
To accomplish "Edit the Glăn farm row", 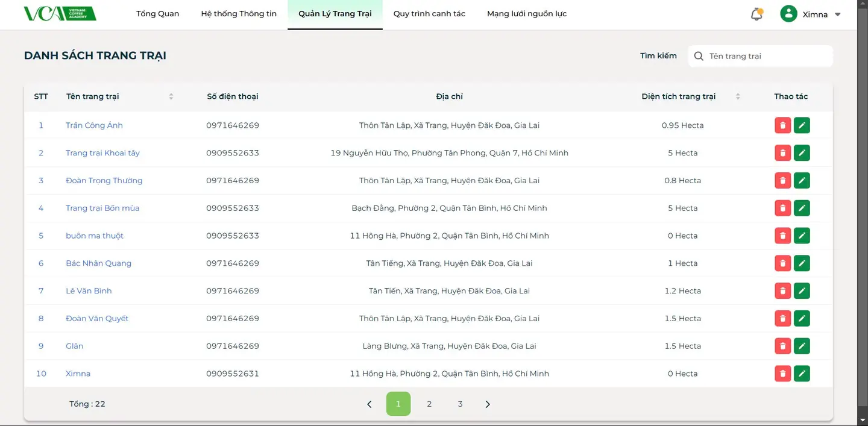I will click(802, 346).
